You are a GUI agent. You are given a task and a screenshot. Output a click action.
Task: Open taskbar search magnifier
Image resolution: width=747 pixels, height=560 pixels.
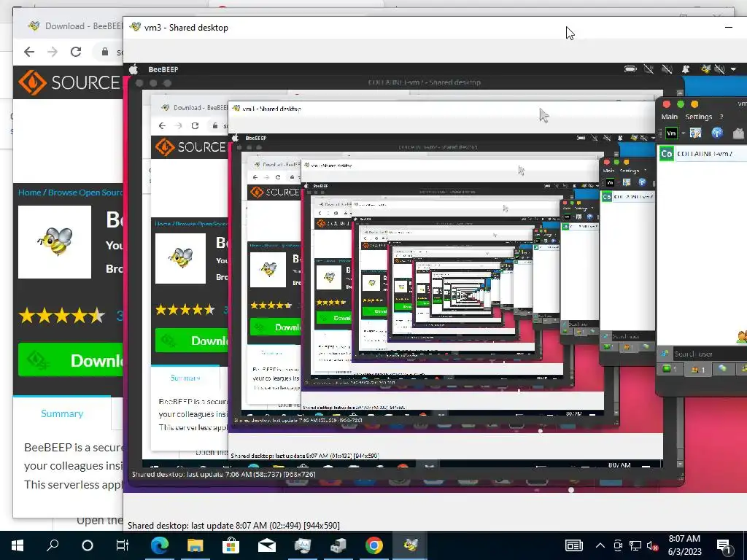click(x=53, y=545)
